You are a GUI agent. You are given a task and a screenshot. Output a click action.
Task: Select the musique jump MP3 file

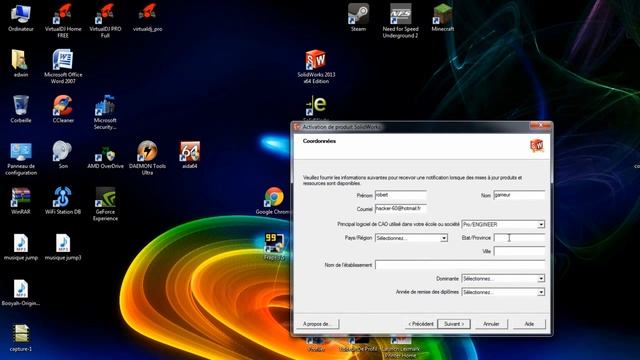click(x=20, y=247)
